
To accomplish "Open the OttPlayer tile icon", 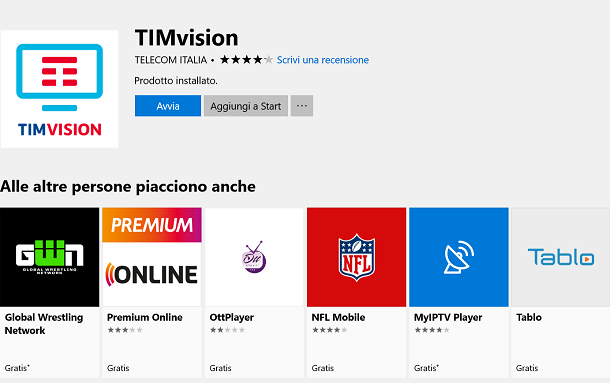I will coord(254,257).
